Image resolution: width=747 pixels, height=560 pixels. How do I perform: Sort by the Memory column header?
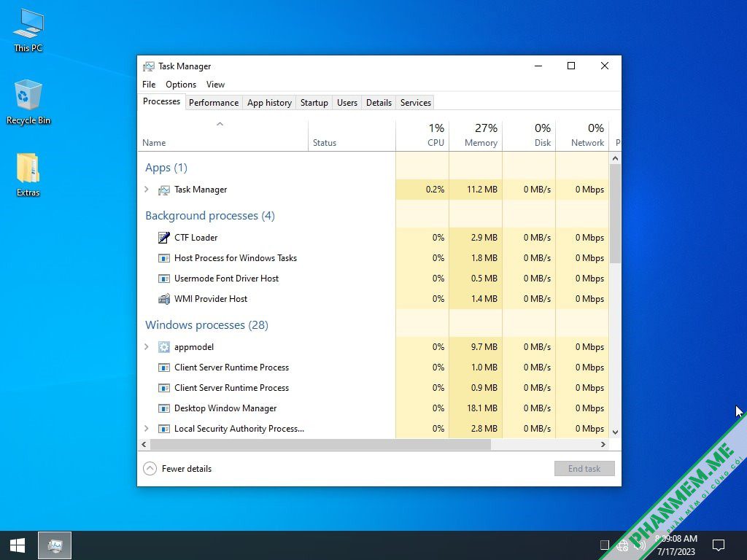click(476, 135)
